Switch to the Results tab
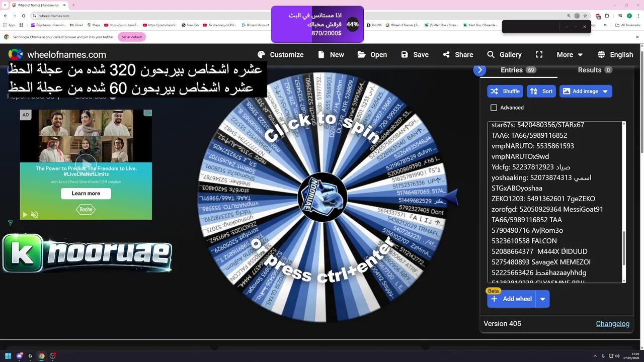 [595, 70]
